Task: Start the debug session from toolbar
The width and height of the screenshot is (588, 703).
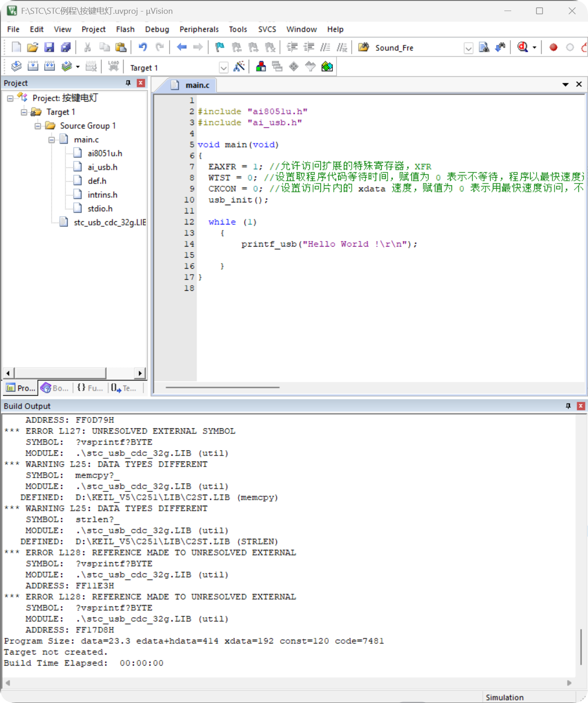Action: (523, 47)
